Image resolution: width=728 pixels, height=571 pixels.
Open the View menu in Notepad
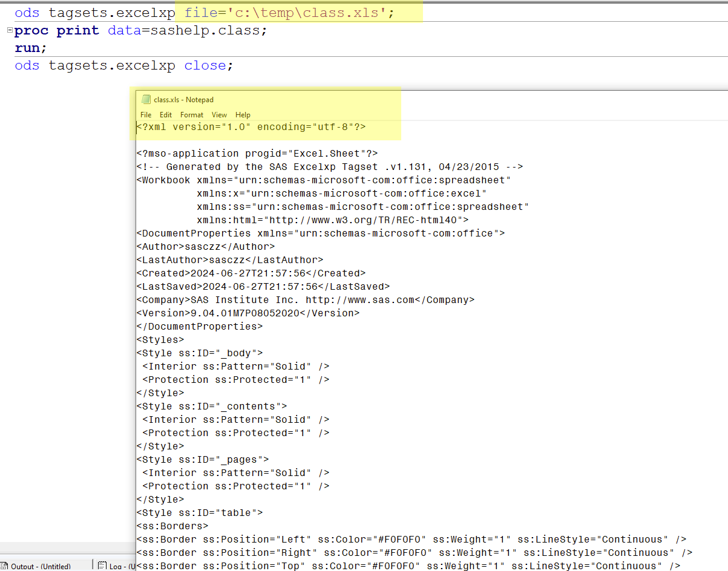(219, 114)
